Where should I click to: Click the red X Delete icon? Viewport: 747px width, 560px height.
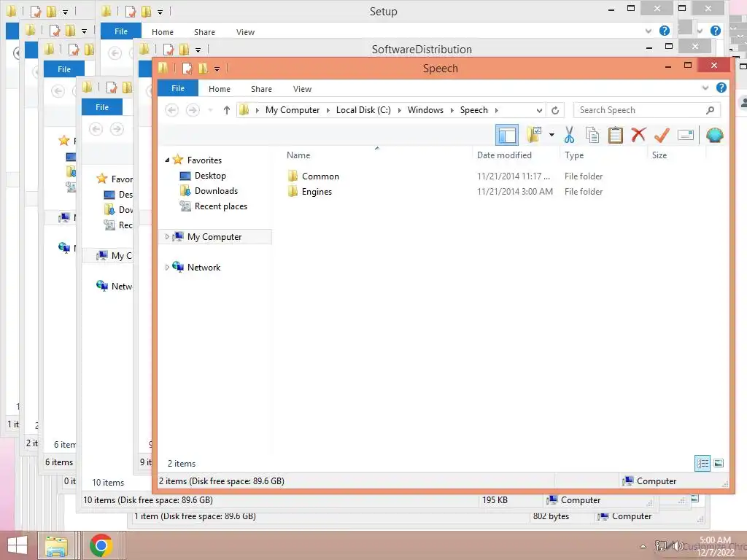(x=638, y=135)
